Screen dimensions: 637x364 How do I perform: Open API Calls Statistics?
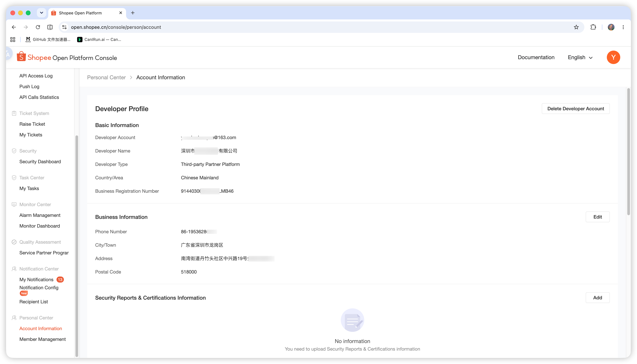pos(39,97)
